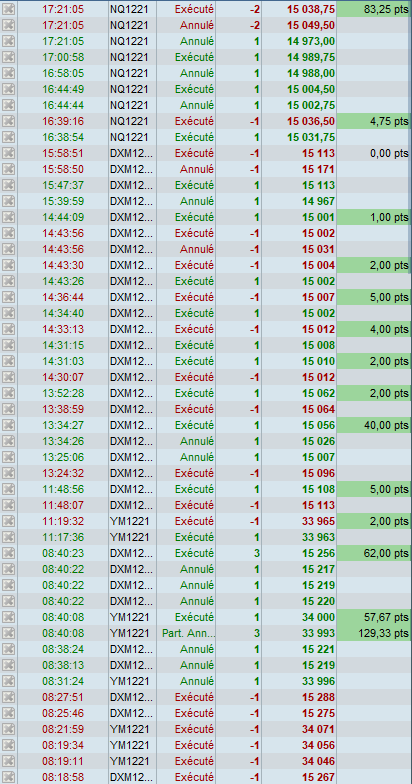Select the 14 973,00 price cell
Image resolution: width=412 pixels, height=784 pixels.
[298, 41]
